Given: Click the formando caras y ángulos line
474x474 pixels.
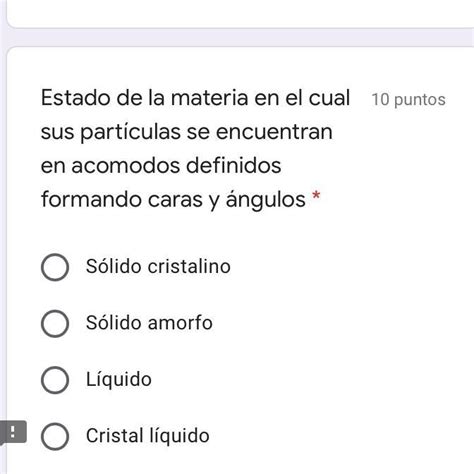Looking at the screenshot, I should click(173, 200).
